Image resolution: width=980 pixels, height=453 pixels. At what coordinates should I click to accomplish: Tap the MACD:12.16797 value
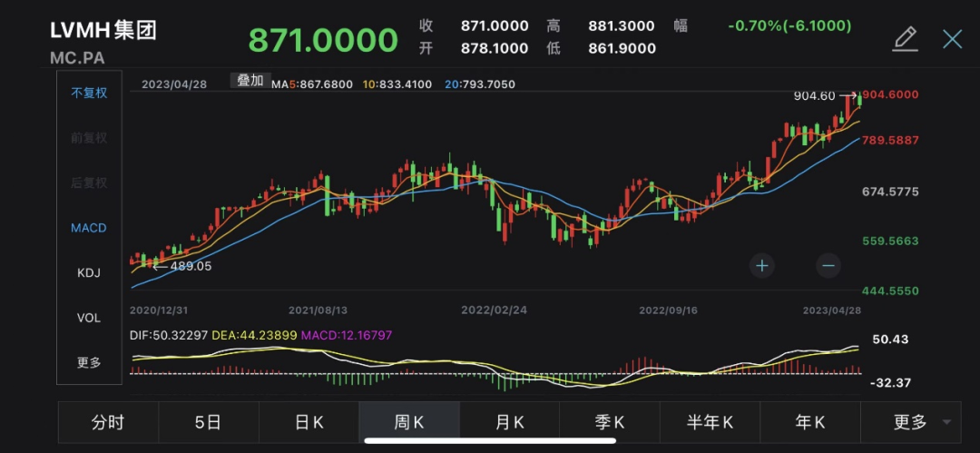pyautogui.click(x=348, y=335)
